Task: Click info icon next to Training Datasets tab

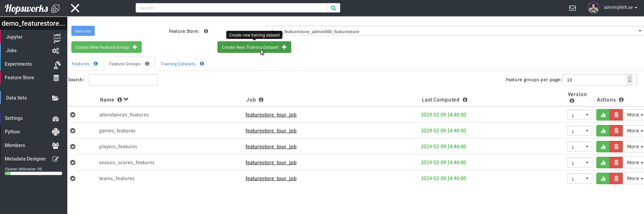Action: click(x=202, y=64)
